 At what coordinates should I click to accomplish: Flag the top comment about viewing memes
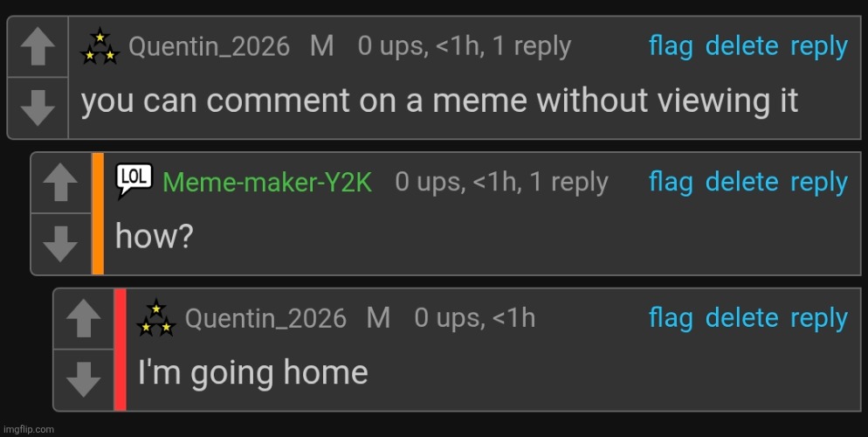(x=671, y=46)
